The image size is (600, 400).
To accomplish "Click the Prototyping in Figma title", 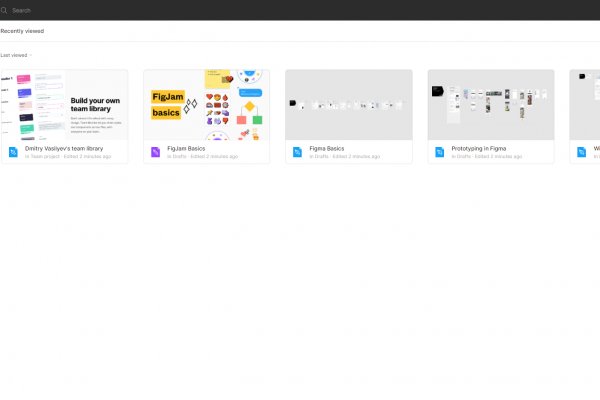I will tap(478, 148).
